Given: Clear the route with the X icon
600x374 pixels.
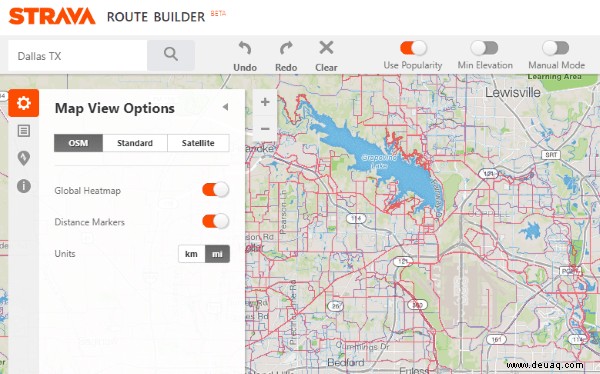Looking at the screenshot, I should click(326, 56).
